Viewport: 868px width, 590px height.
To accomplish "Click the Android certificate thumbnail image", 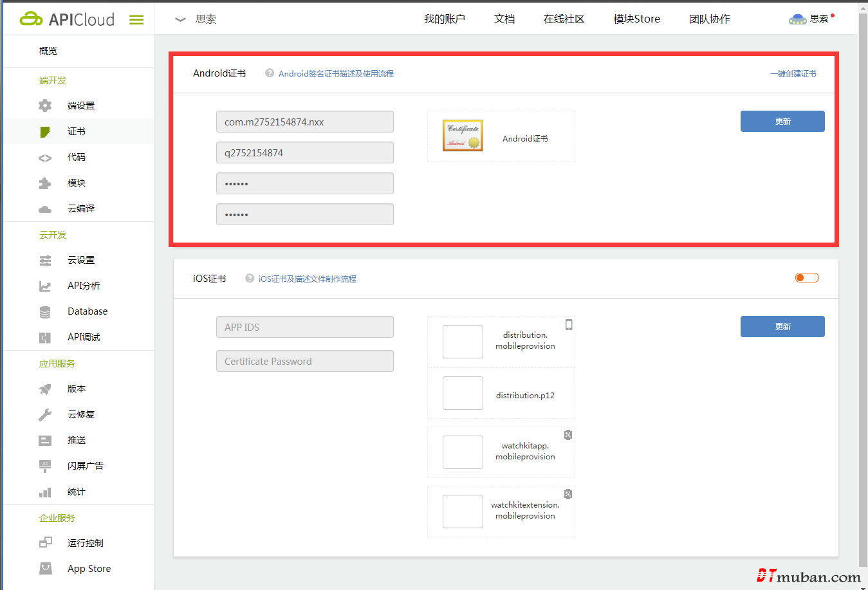I will pos(463,136).
